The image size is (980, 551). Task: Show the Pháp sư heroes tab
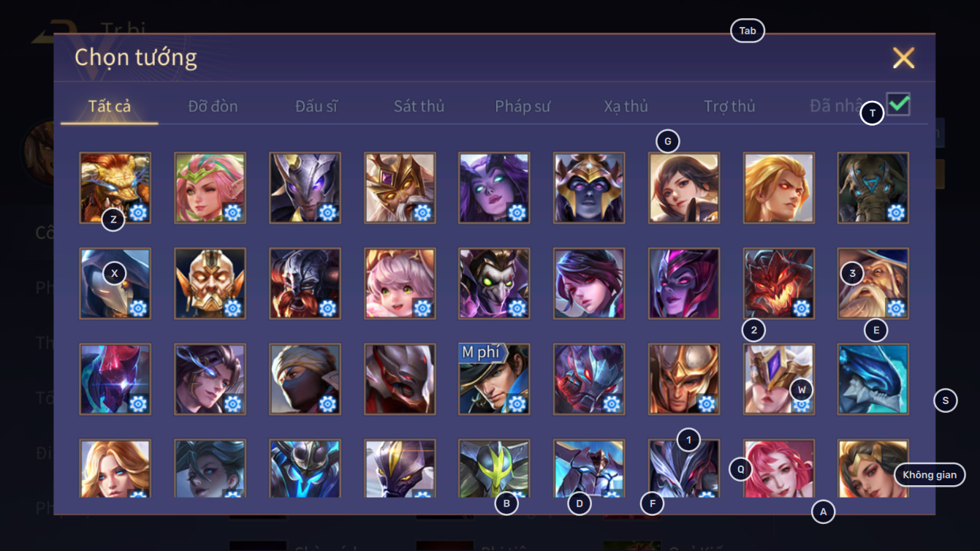(x=523, y=106)
